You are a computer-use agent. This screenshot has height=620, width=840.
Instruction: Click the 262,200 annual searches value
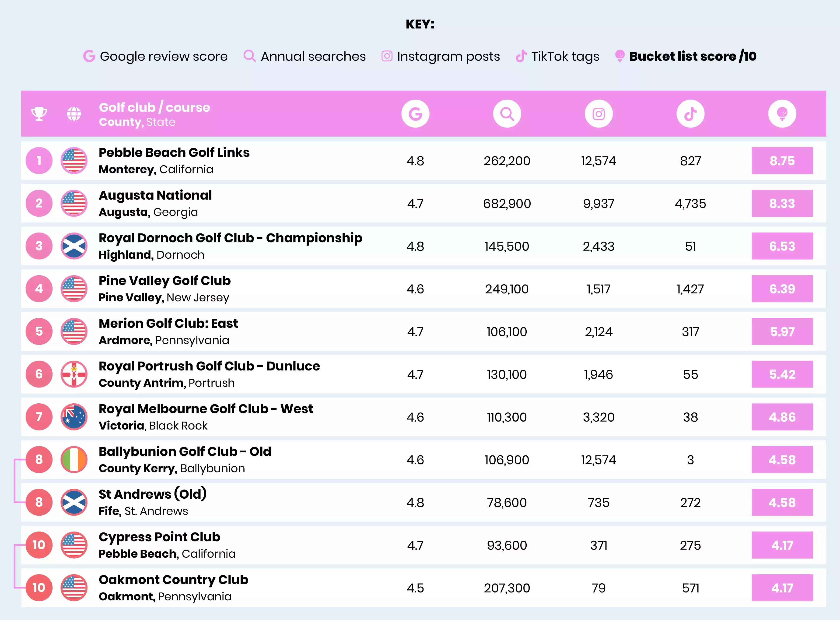(x=507, y=161)
